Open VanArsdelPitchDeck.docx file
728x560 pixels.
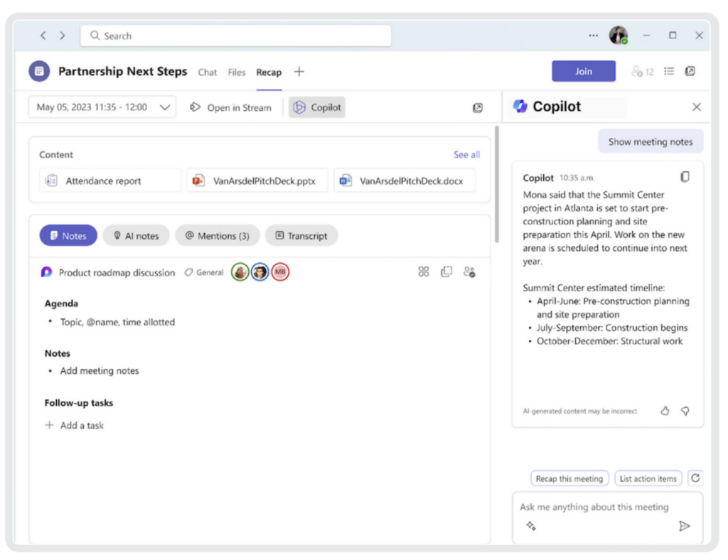405,181
